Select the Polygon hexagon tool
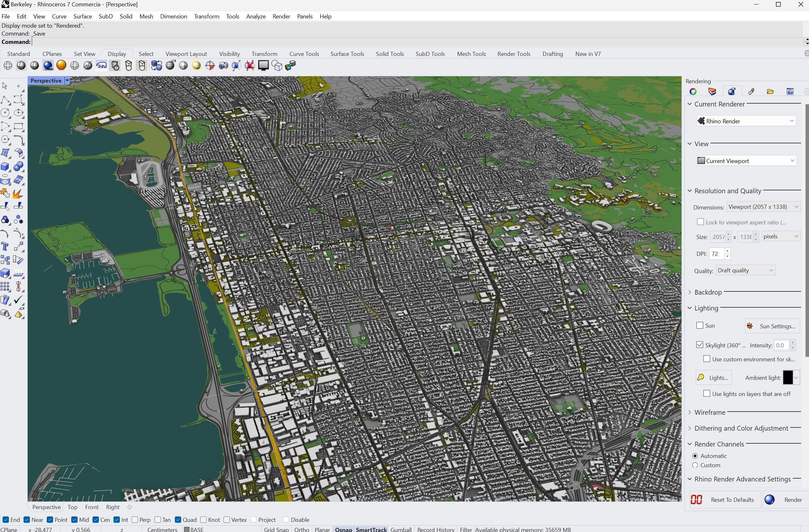This screenshot has width=809, height=532. pyautogui.click(x=5, y=140)
